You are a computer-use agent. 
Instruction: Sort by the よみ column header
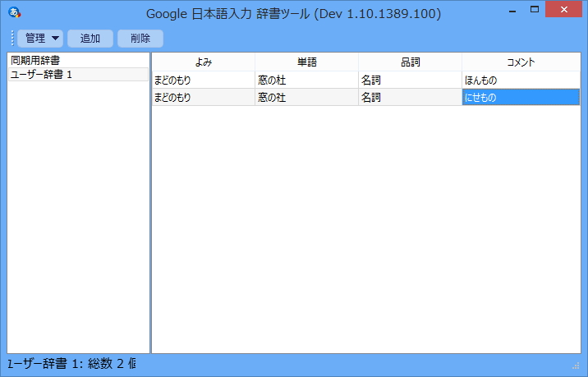click(x=204, y=62)
